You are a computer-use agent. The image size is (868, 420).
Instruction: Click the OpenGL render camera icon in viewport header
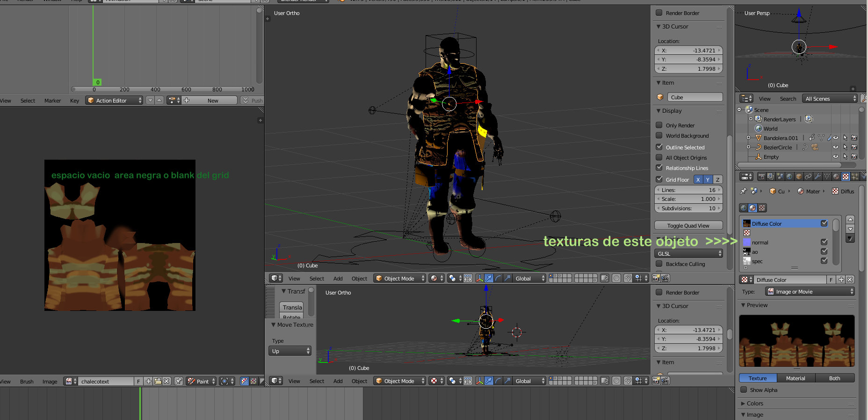click(656, 278)
